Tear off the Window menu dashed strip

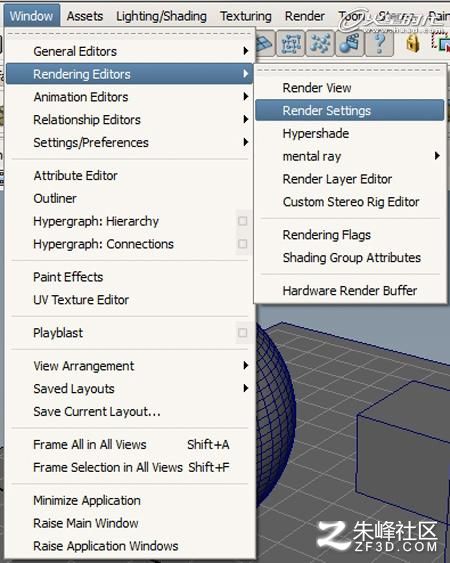[x=129, y=34]
